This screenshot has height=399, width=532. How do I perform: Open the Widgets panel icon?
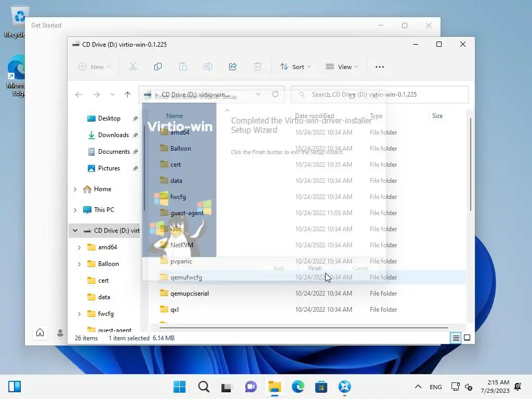point(15,387)
